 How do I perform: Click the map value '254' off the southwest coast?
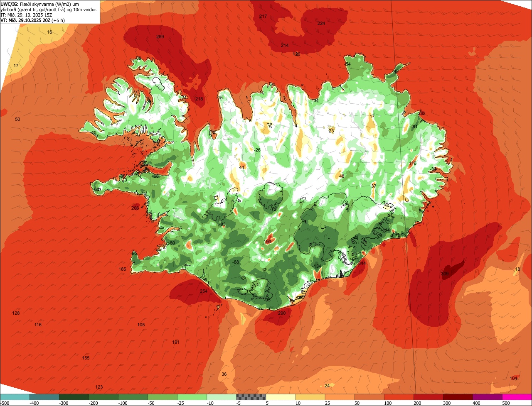[x=204, y=291]
